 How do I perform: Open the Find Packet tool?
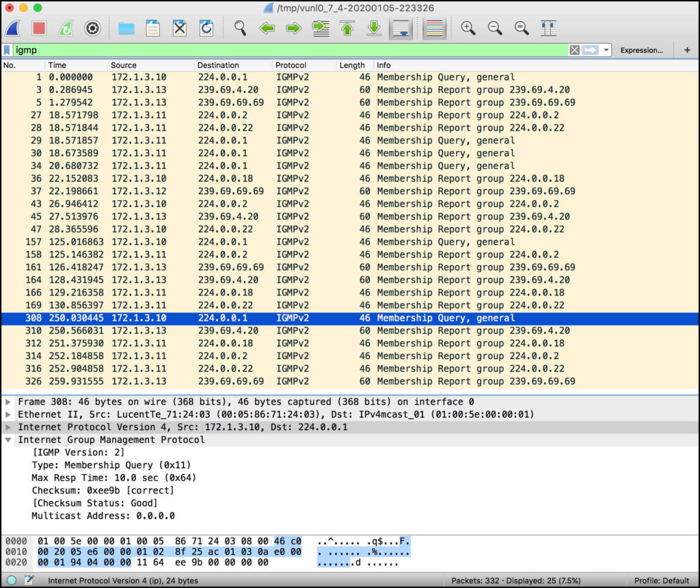(x=239, y=28)
